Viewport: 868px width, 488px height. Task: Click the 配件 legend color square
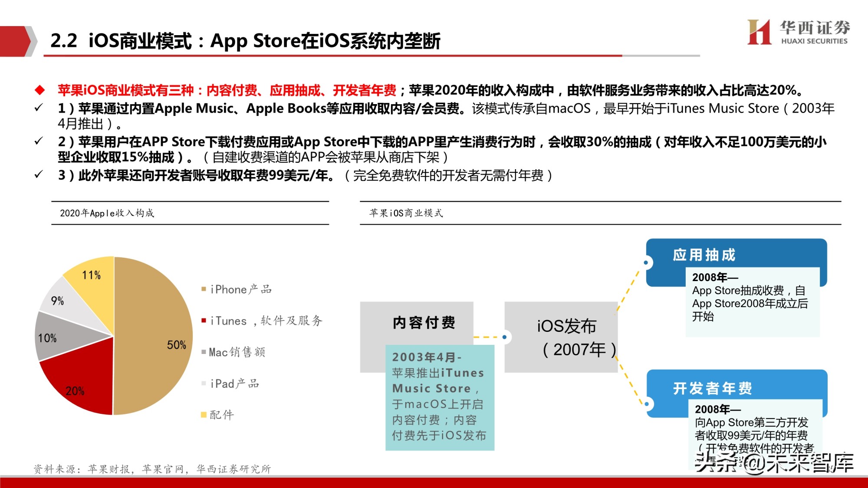(x=204, y=415)
